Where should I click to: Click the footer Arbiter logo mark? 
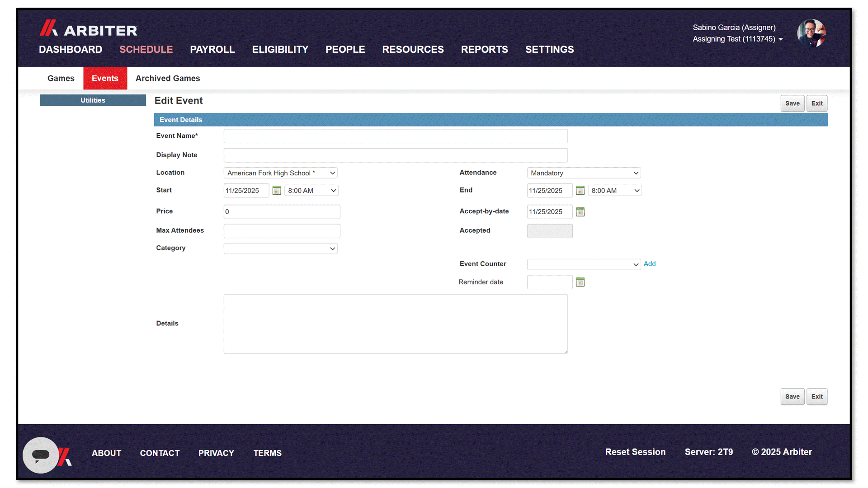tap(66, 456)
